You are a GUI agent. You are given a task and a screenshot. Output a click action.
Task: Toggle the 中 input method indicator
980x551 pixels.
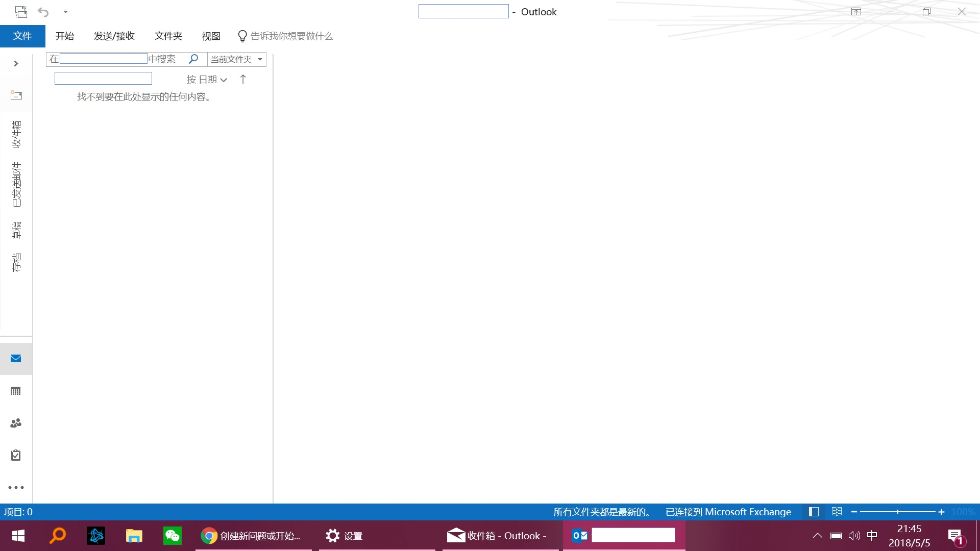coord(872,535)
